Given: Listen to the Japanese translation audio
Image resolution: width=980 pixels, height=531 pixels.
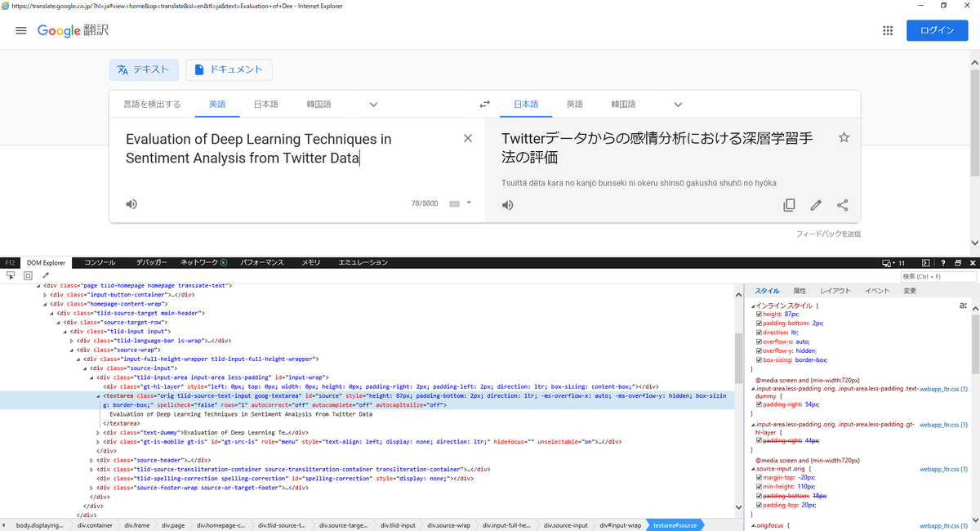Looking at the screenshot, I should (507, 205).
